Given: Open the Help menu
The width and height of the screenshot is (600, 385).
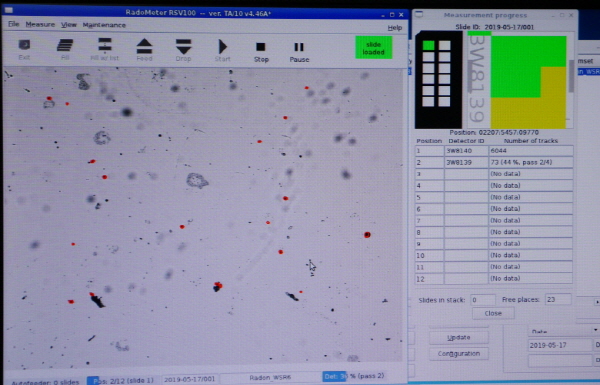Looking at the screenshot, I should [395, 28].
